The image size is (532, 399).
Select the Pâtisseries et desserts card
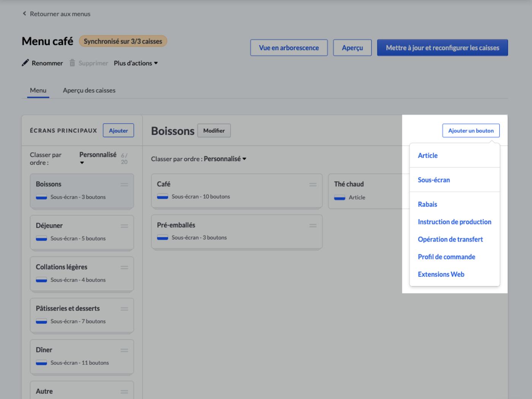coord(82,315)
